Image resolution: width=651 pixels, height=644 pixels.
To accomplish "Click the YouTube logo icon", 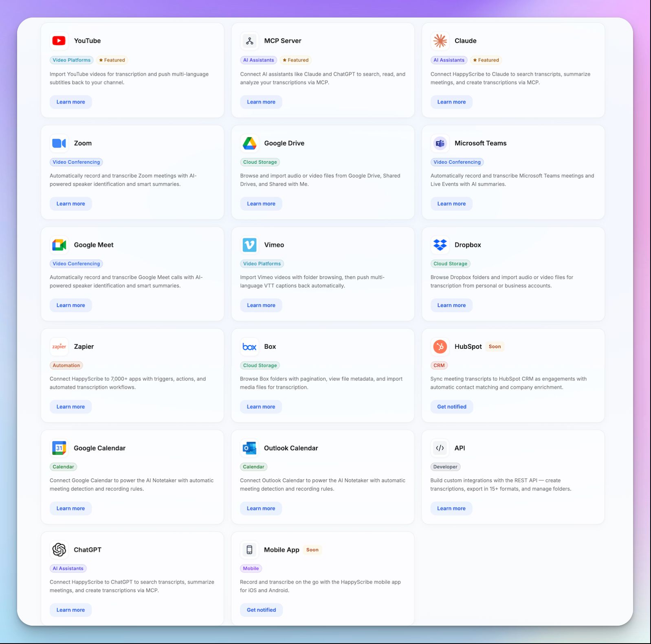I will coord(59,41).
